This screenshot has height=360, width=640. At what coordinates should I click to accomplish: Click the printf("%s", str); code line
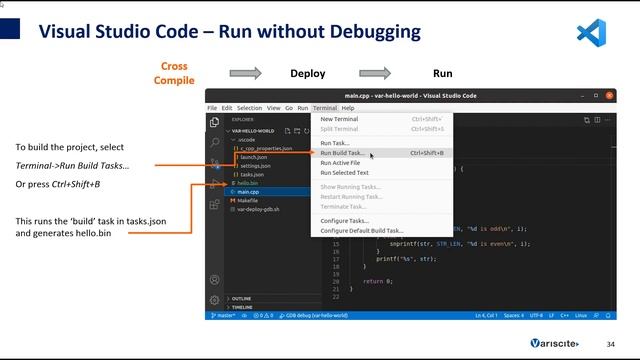(406, 259)
